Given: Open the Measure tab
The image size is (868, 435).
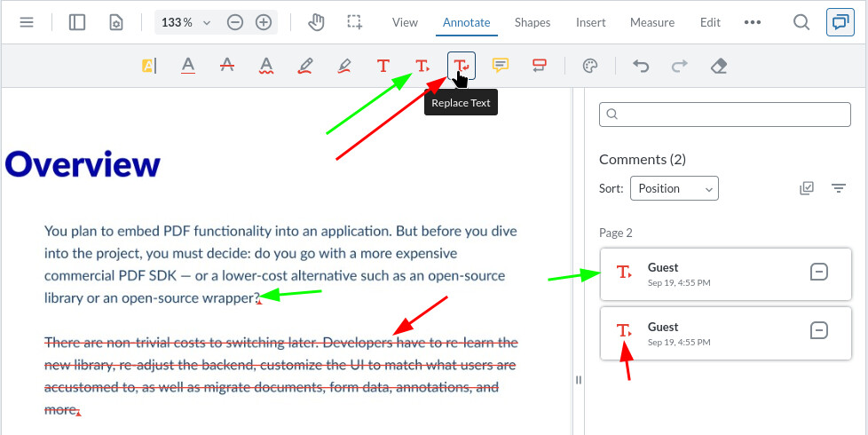Looking at the screenshot, I should pos(652,22).
